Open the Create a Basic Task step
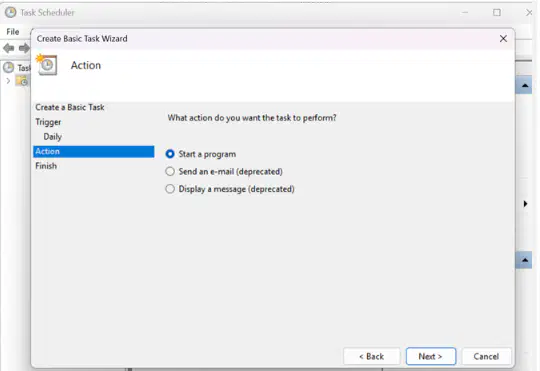This screenshot has height=371, width=540. [x=70, y=107]
